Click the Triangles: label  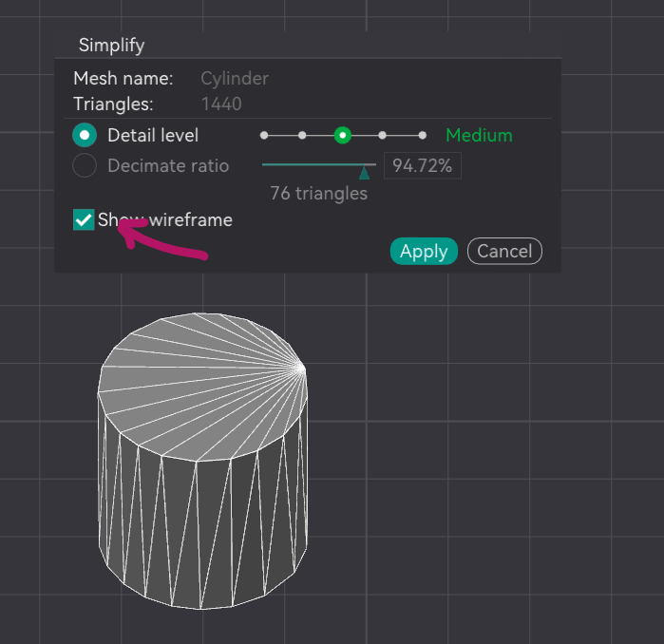click(x=113, y=104)
